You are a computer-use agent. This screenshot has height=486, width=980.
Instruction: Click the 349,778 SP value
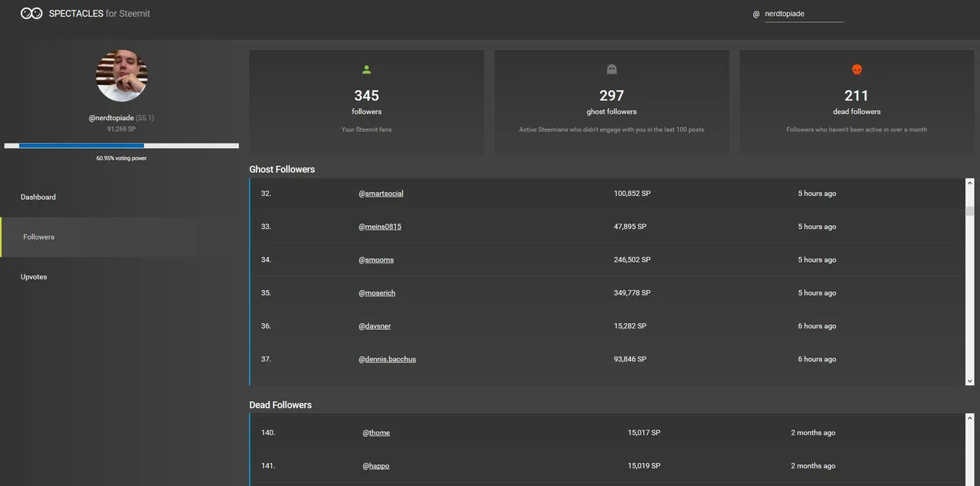pyautogui.click(x=632, y=293)
